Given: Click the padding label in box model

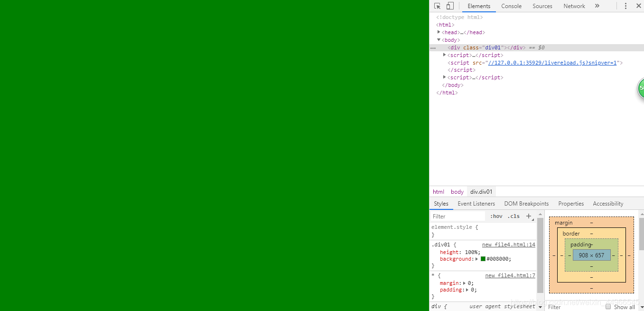Looking at the screenshot, I should click(x=581, y=245).
